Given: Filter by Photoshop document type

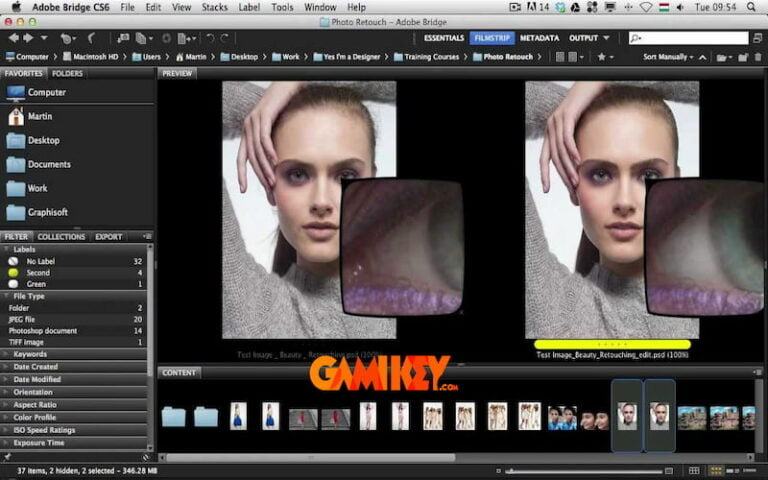Looking at the screenshot, I should pos(73,331).
